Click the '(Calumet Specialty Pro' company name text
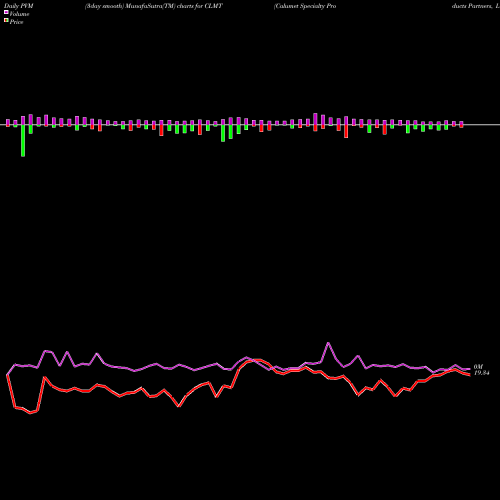Screen dimensions: 500x500 [x=305, y=6]
